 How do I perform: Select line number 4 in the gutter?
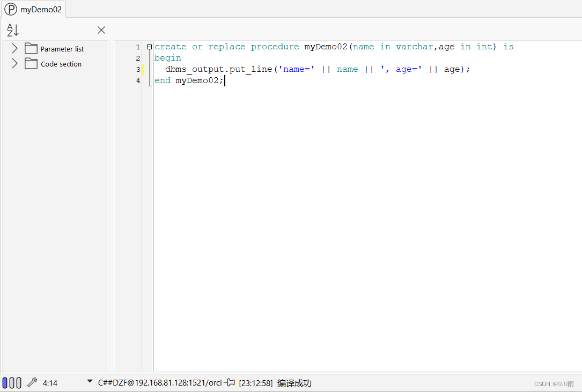point(138,80)
